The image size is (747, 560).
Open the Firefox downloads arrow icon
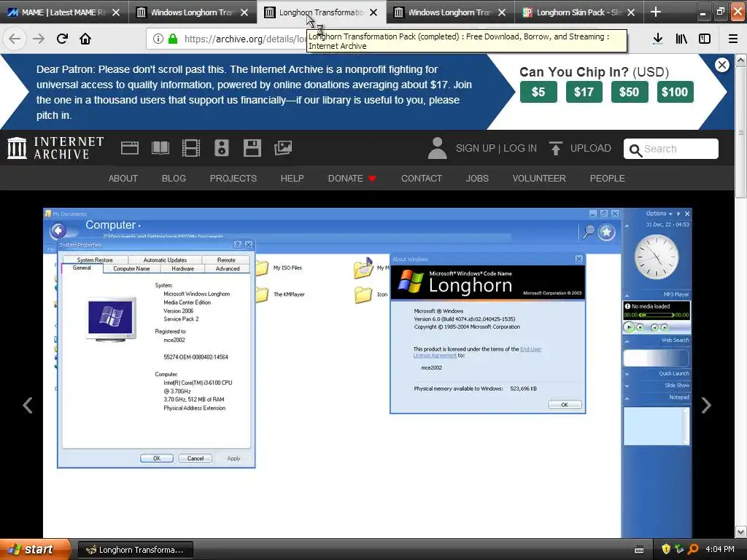658,39
